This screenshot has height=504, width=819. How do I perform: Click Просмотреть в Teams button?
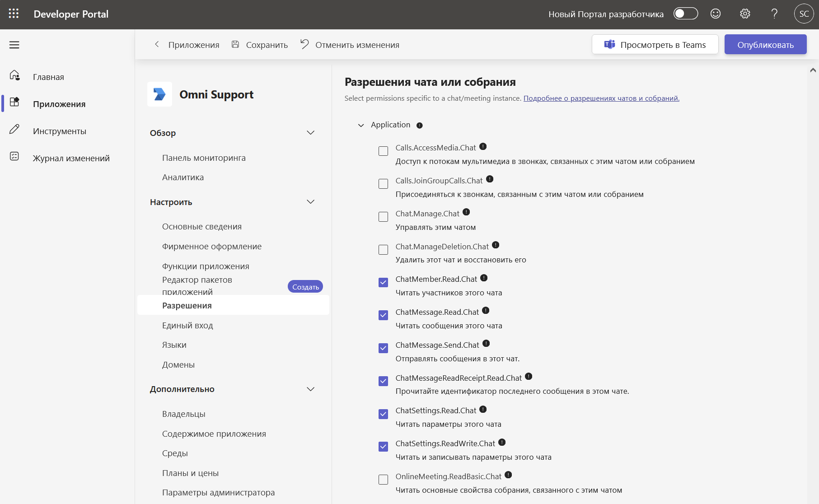(x=655, y=45)
